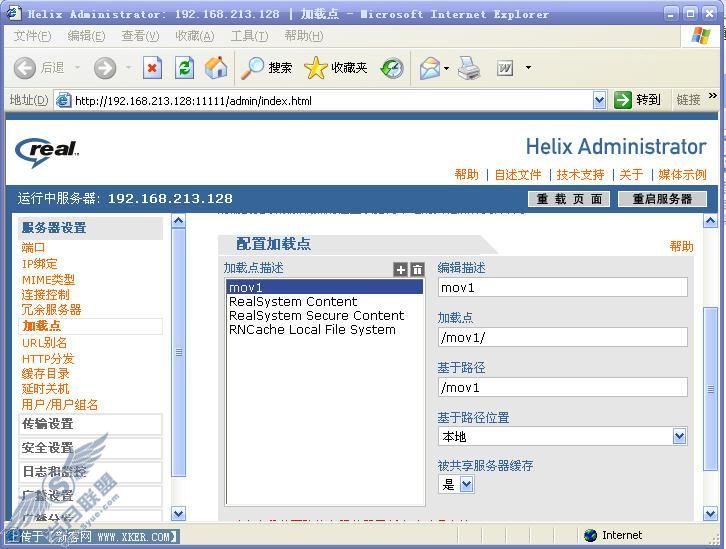
Task: Open History clock icon
Action: tap(392, 68)
